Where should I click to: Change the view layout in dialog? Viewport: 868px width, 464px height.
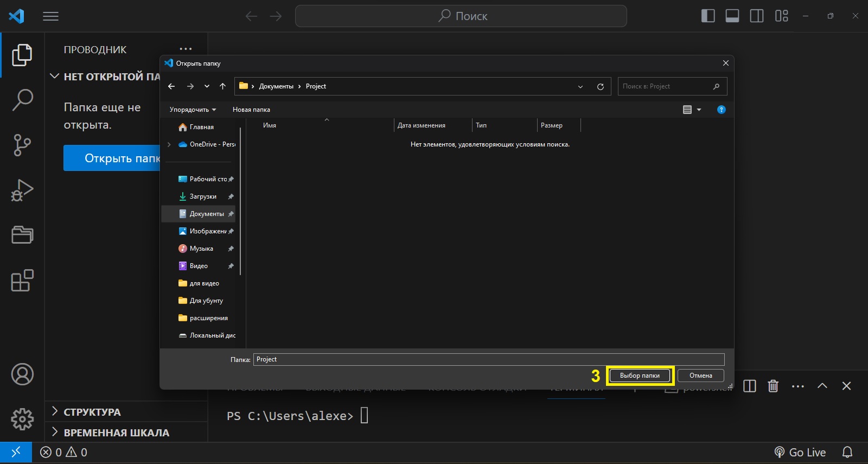tap(687, 110)
